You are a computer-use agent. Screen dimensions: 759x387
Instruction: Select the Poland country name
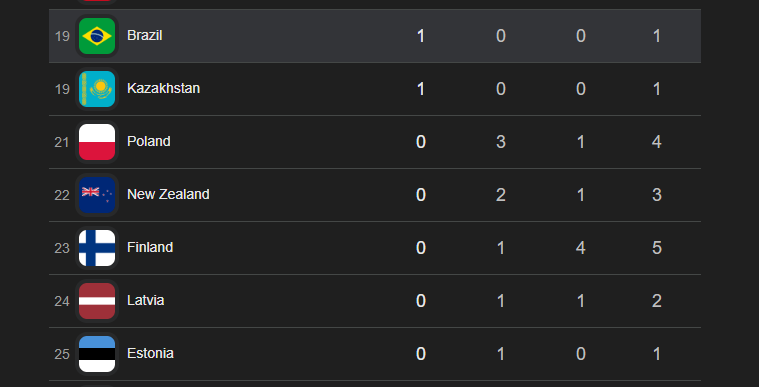pos(149,141)
